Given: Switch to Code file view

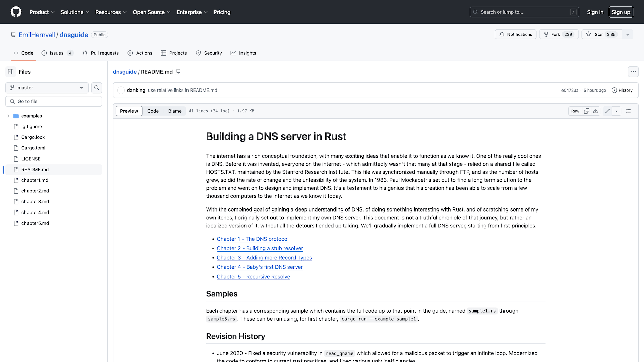Looking at the screenshot, I should pos(153,111).
